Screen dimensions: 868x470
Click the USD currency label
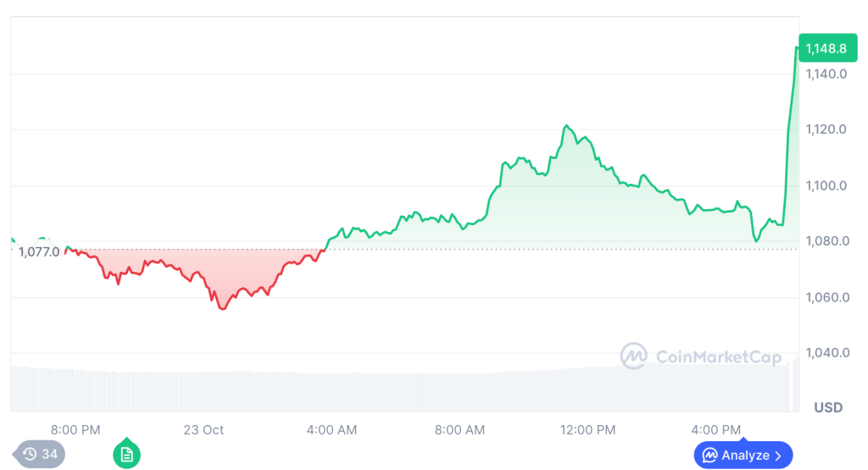(828, 407)
